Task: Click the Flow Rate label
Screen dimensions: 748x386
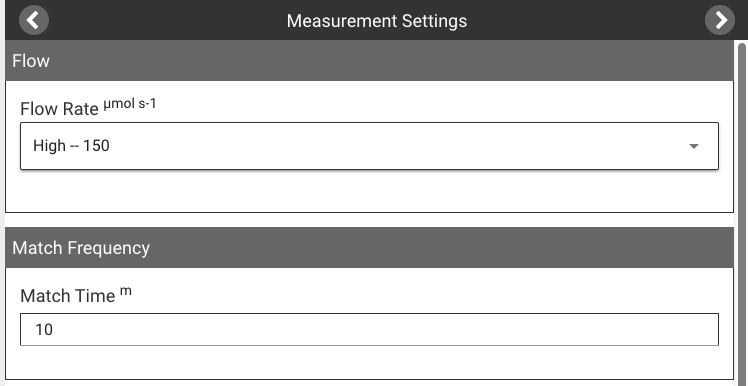Action: point(59,109)
